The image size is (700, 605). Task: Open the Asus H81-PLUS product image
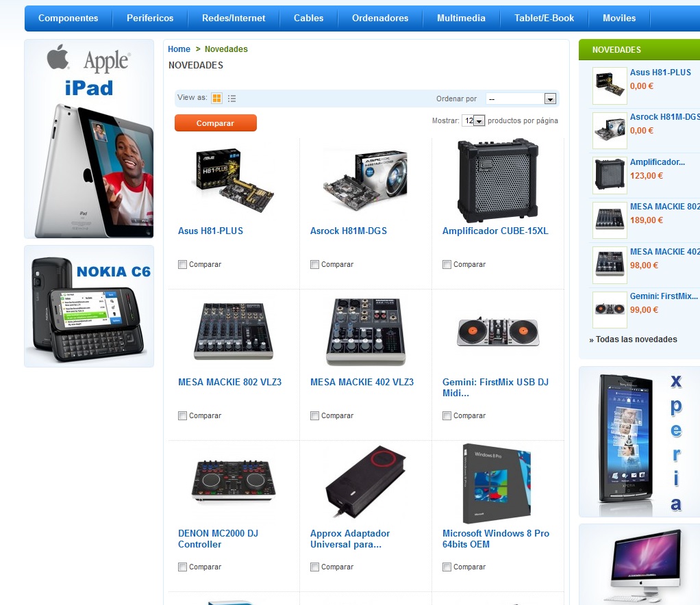[234, 181]
